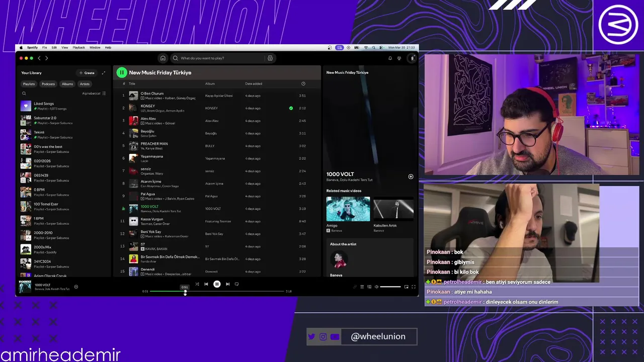Go forward with the right arrow
This screenshot has width=644, height=362.
tap(46, 58)
